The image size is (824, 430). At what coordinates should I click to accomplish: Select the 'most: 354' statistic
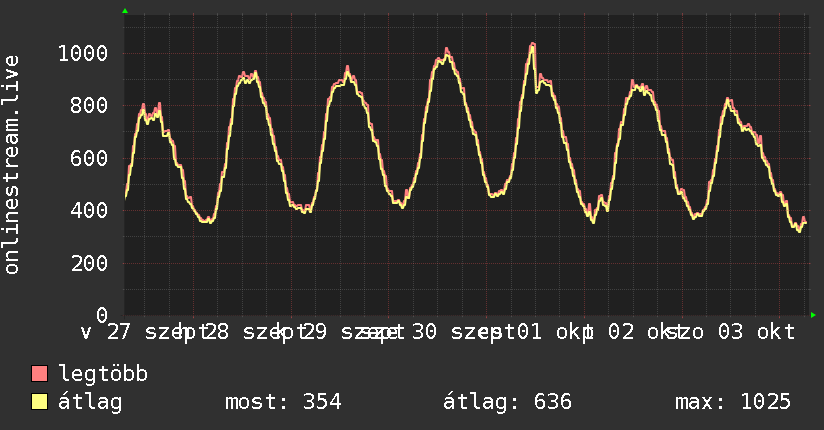pos(283,402)
